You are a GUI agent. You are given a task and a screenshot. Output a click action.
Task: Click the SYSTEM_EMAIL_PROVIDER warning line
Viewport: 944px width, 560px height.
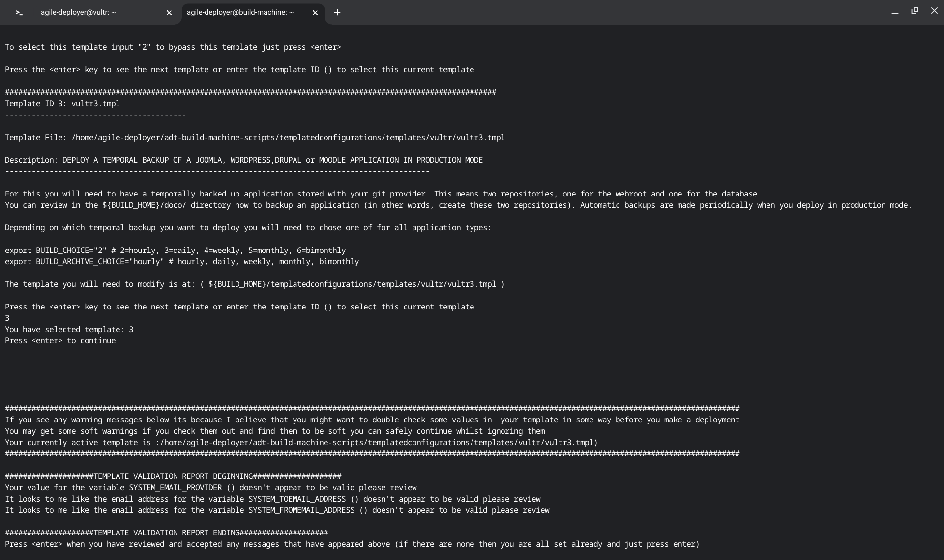click(x=210, y=488)
